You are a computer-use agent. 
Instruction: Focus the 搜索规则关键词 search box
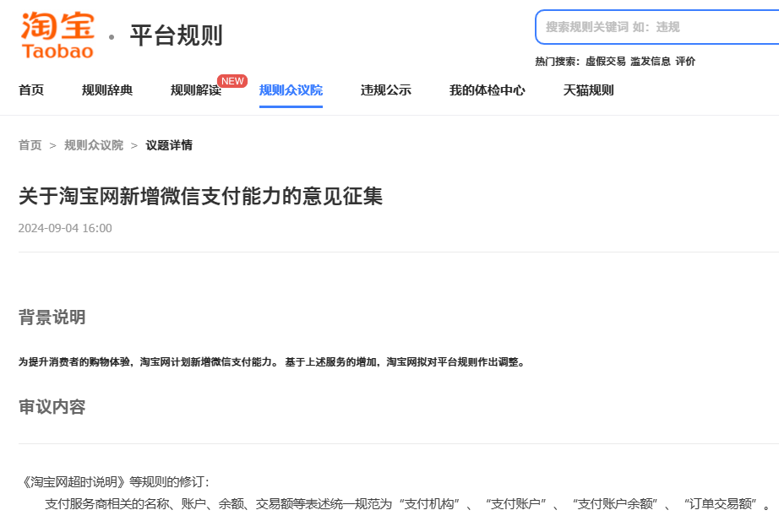(x=656, y=27)
